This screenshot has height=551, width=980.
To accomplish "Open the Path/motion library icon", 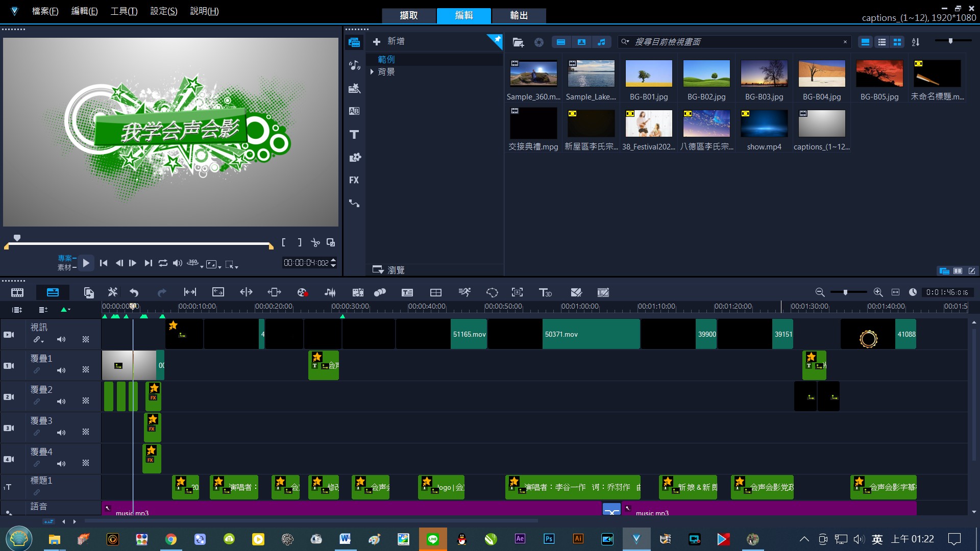I will [x=354, y=203].
